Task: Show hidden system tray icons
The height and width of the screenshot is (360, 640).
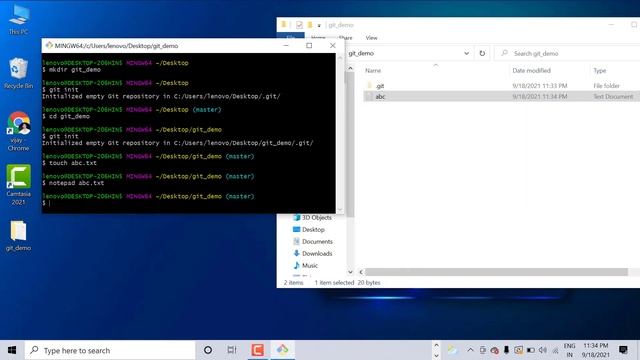Action: 470,350
